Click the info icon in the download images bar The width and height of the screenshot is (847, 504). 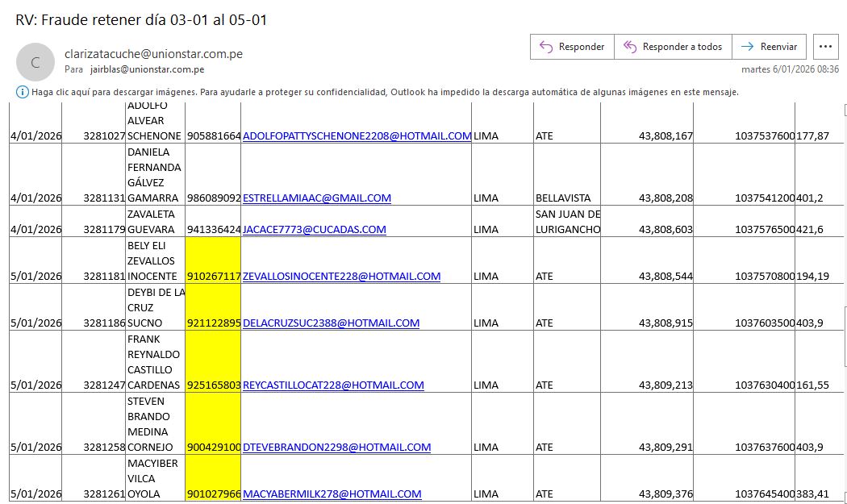pos(23,92)
